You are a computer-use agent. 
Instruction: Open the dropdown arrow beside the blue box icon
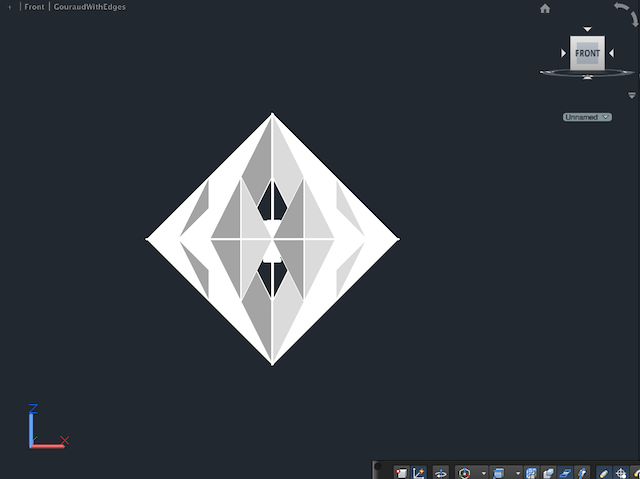pyautogui.click(x=518, y=473)
